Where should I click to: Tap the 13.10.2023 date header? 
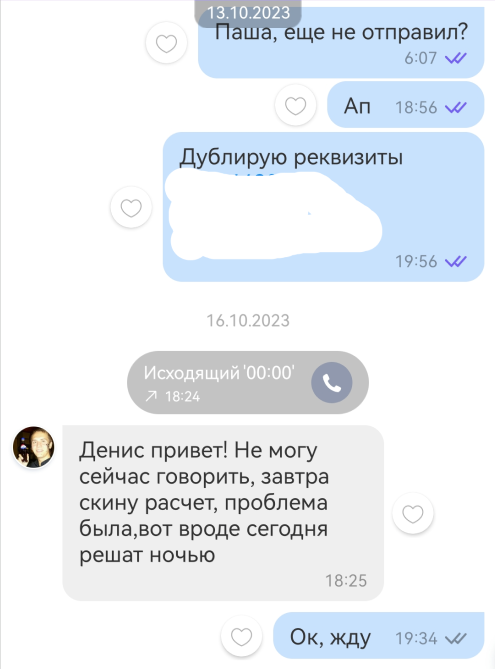coord(248,13)
